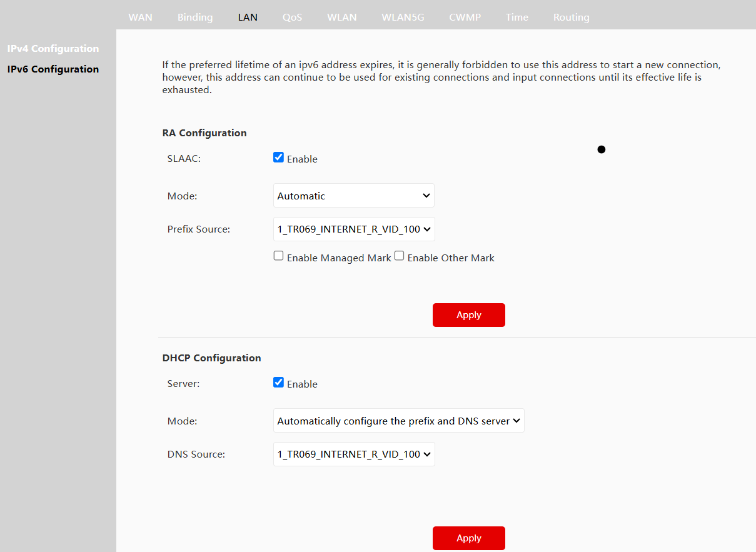This screenshot has width=756, height=552.
Task: Check the Enable Other Mark box
Action: point(400,256)
